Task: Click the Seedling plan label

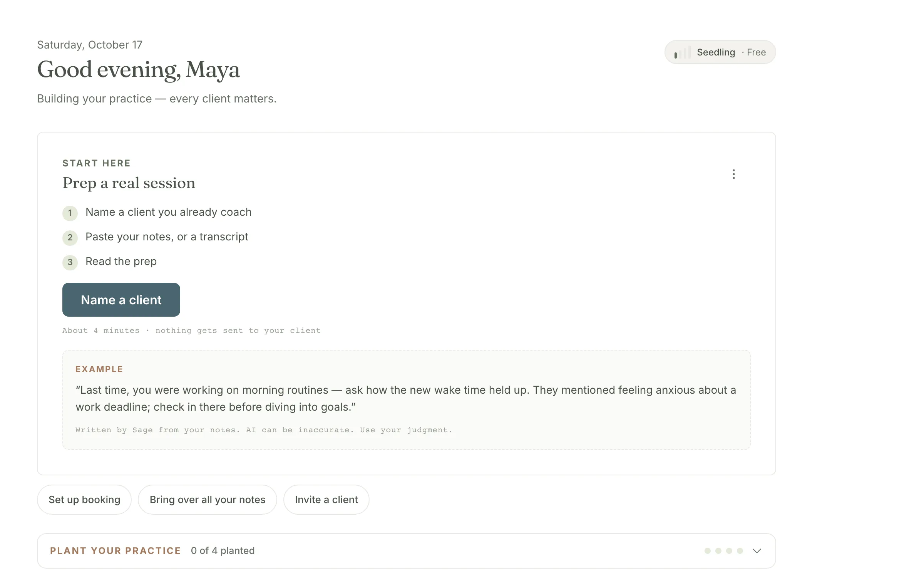Action: tap(716, 52)
